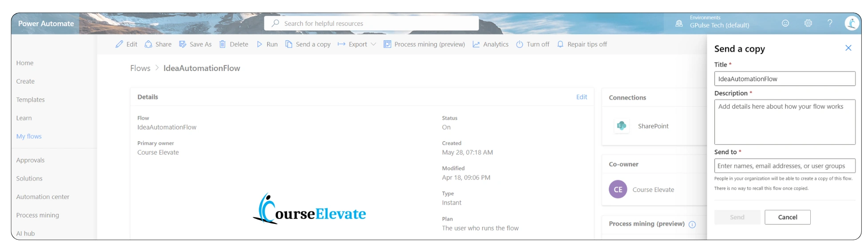The image size is (868, 246).
Task: Open Automation center in left navigation
Action: point(43,197)
